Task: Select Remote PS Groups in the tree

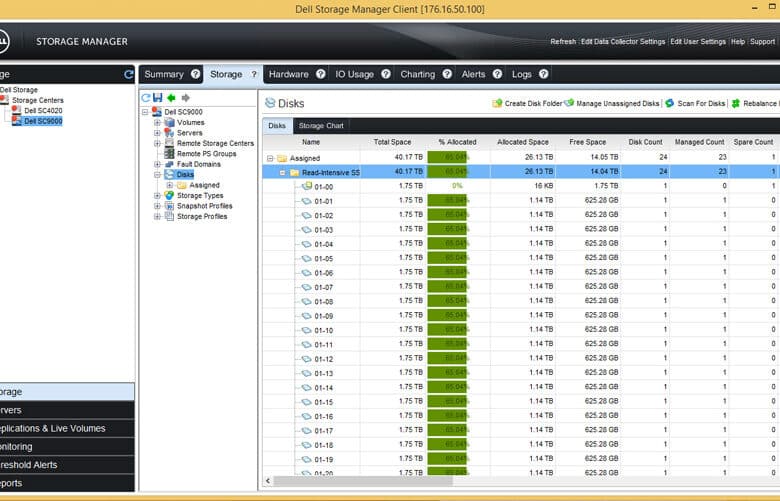Action: pos(206,154)
